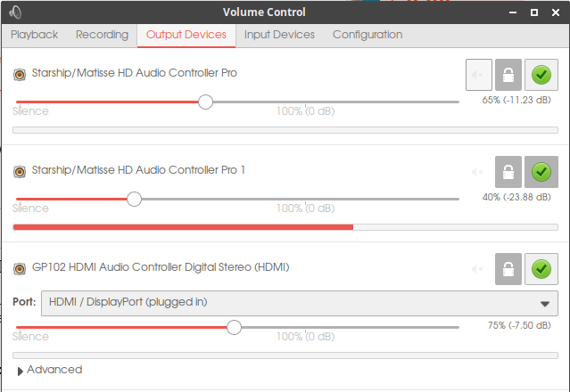Click the 65% volume slider handle
Viewport: 570px width, 392px height.
(x=205, y=102)
